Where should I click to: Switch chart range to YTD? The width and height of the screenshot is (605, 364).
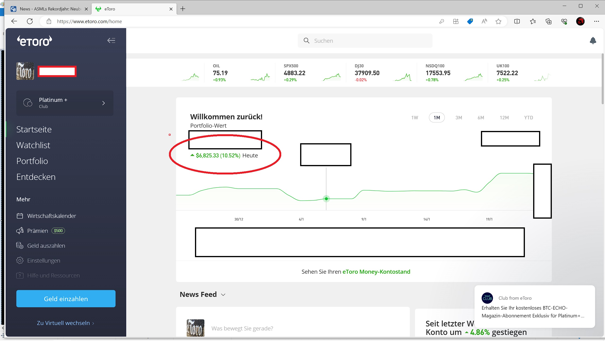(528, 117)
